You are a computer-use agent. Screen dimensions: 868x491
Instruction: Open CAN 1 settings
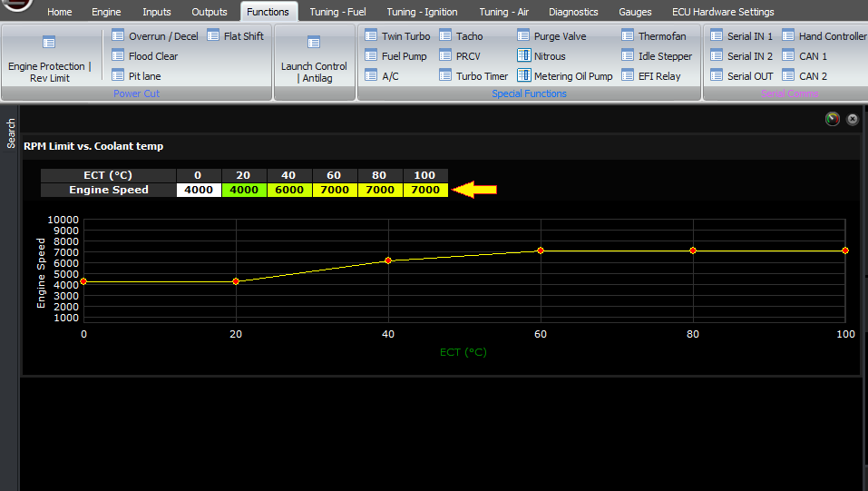(x=805, y=56)
